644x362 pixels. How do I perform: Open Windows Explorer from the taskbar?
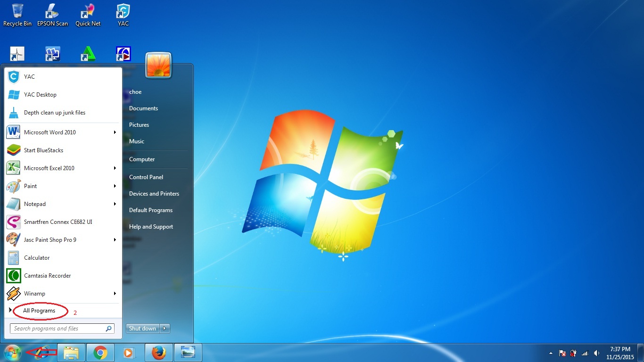(71, 353)
